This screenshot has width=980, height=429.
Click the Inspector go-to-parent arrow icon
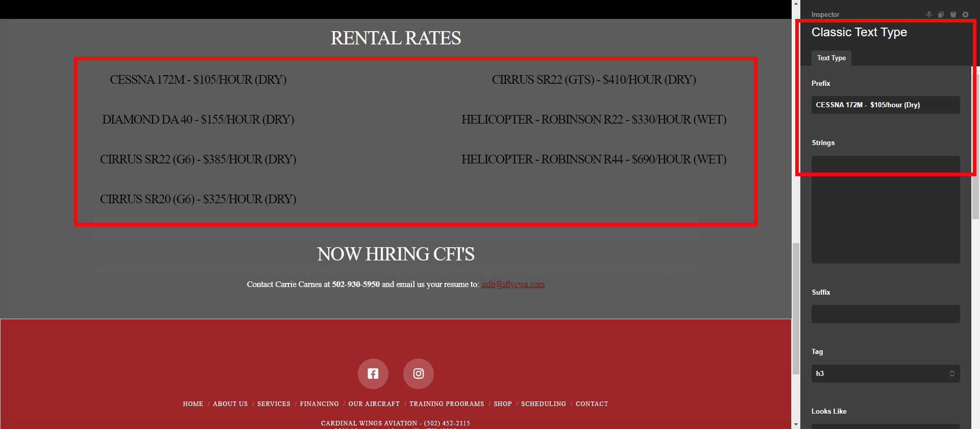point(929,14)
